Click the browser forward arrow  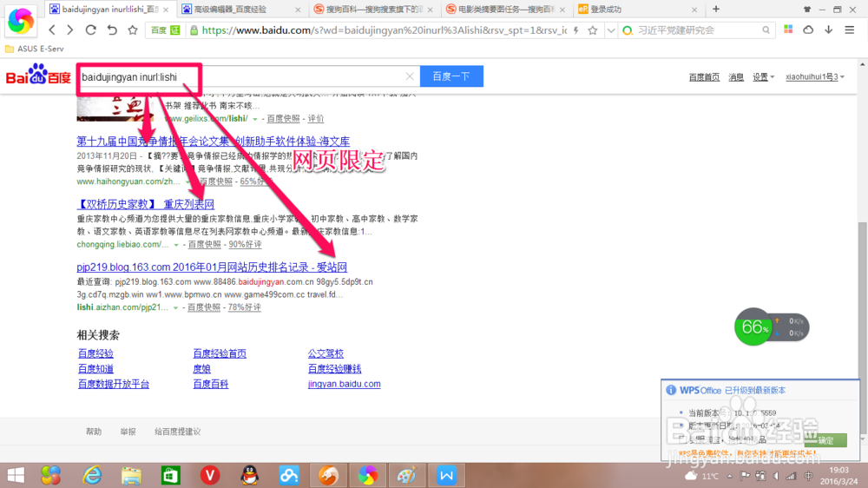click(x=69, y=30)
